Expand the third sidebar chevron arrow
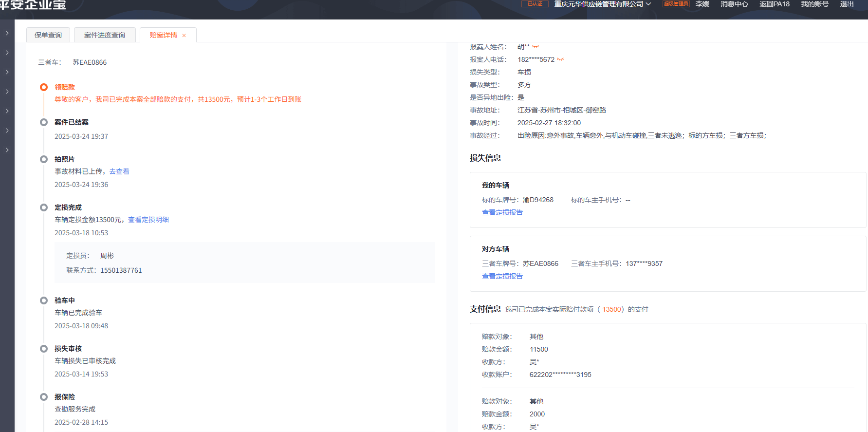868x432 pixels. point(7,72)
